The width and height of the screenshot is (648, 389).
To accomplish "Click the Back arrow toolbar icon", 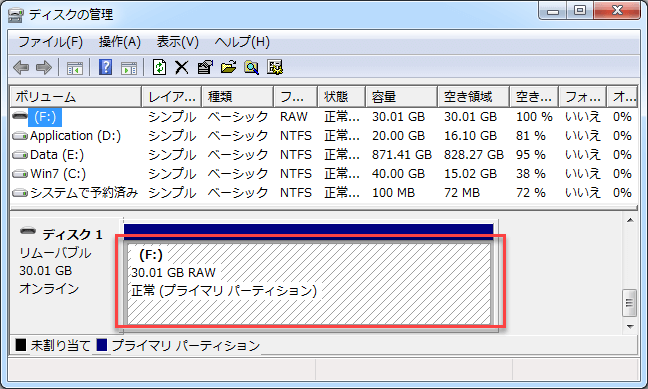I will pos(21,67).
